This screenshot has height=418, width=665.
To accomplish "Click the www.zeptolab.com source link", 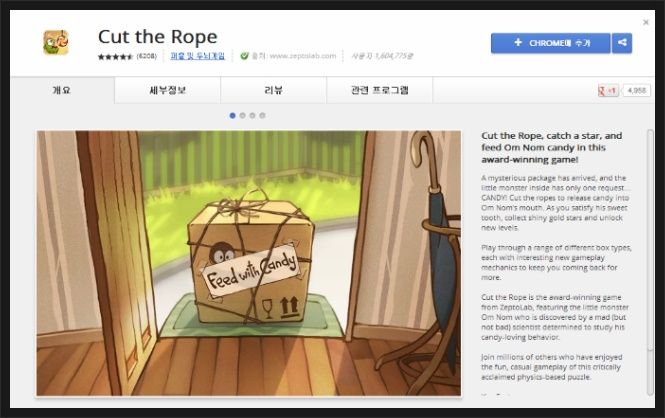I will point(303,56).
